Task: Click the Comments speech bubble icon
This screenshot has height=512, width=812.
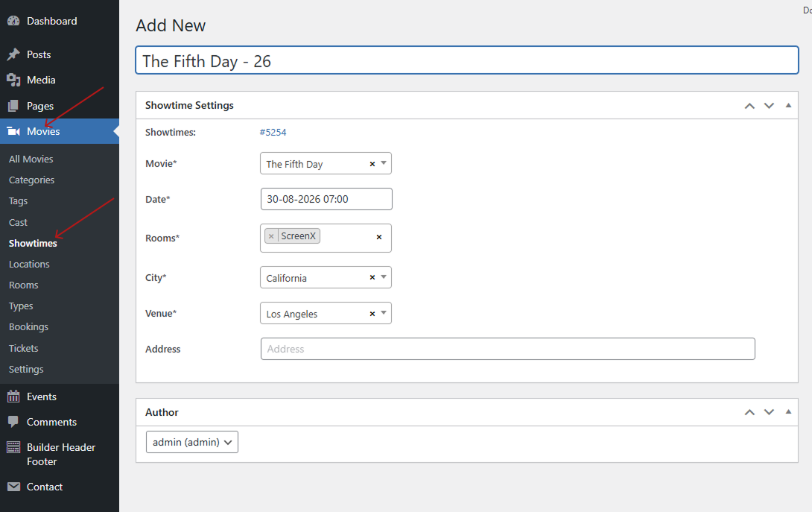Action: pos(13,422)
